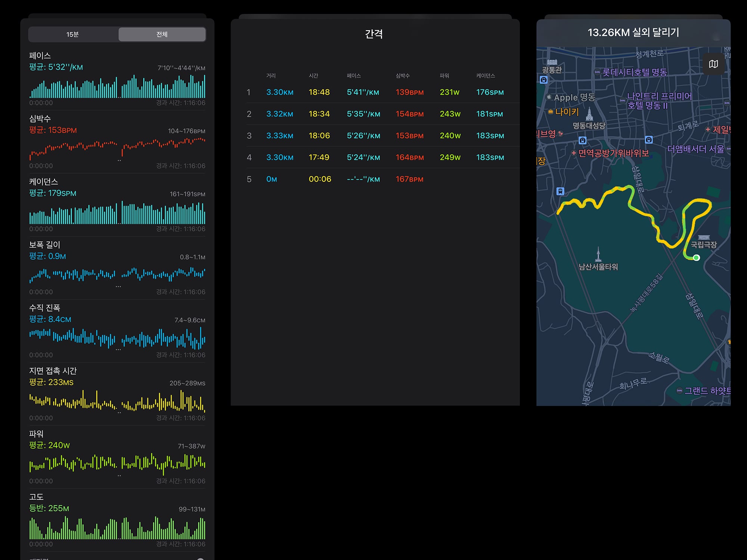Tap the transit station icon left of the route start

coord(560,191)
